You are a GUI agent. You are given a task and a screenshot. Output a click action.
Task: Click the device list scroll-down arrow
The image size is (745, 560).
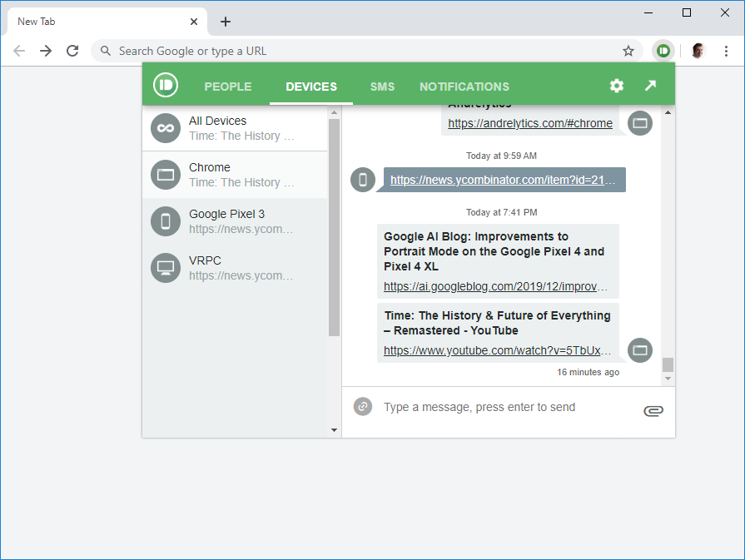click(334, 430)
